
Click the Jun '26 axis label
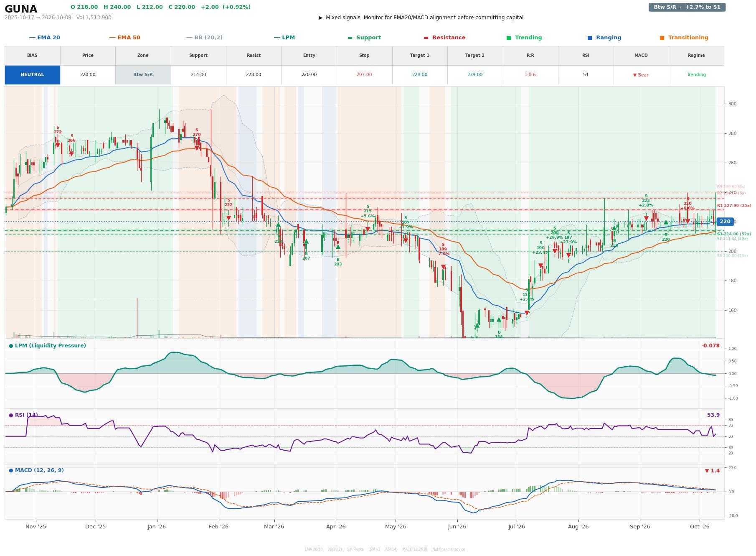(x=457, y=527)
